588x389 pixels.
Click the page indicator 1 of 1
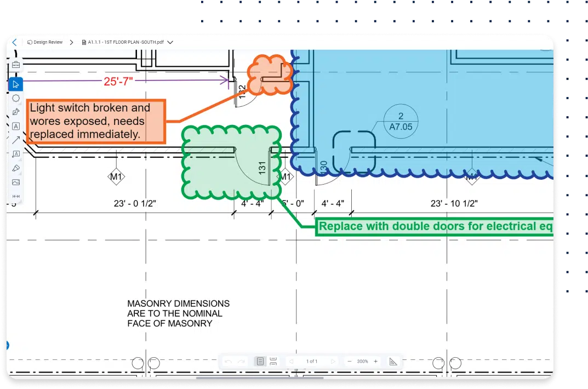click(x=312, y=362)
